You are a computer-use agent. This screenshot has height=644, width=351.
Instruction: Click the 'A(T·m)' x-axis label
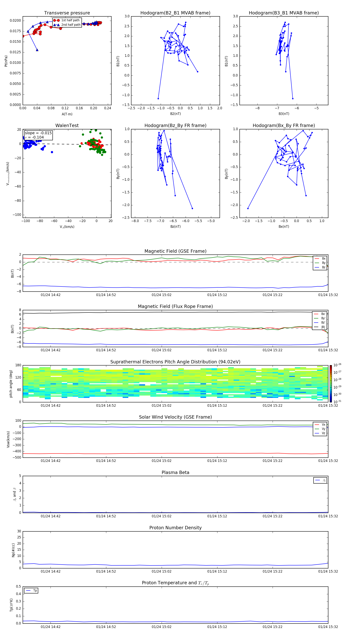click(67, 114)
